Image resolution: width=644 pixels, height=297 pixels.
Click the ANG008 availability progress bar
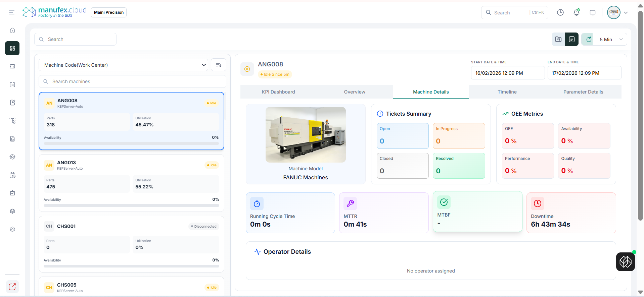coord(131,143)
